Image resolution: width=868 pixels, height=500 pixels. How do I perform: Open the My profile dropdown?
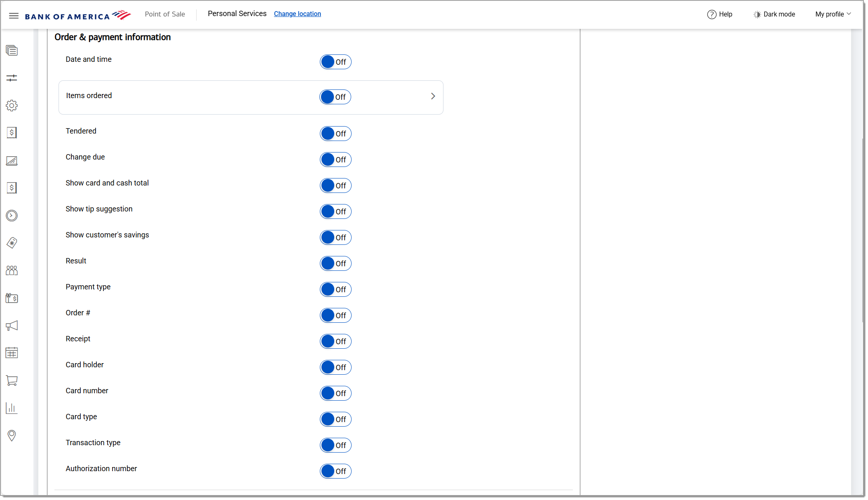(x=833, y=14)
